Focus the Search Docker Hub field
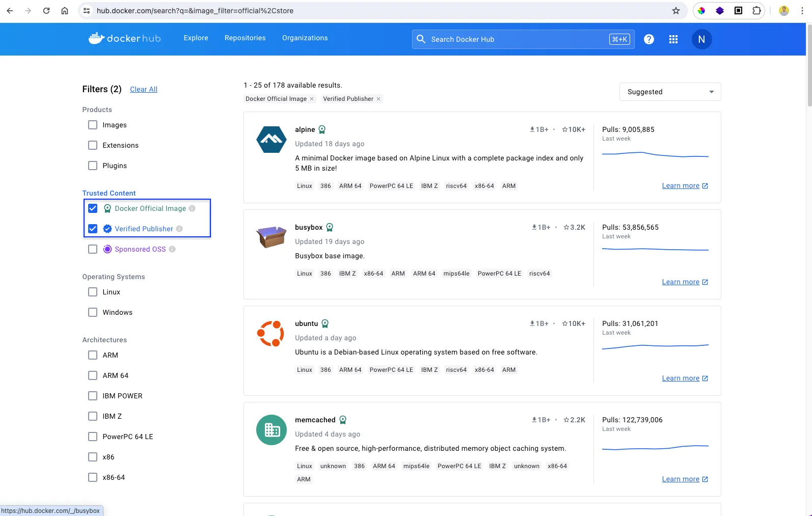The image size is (812, 516). point(523,39)
